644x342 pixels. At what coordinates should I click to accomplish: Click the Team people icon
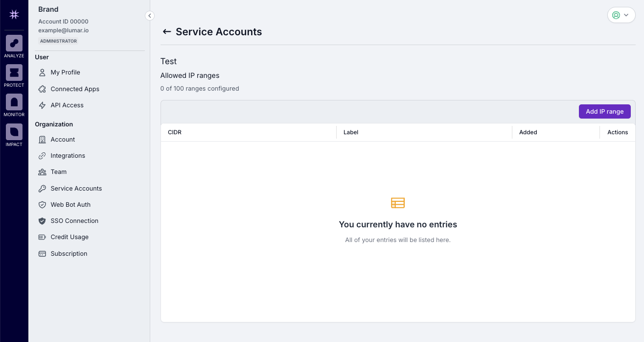pyautogui.click(x=42, y=172)
